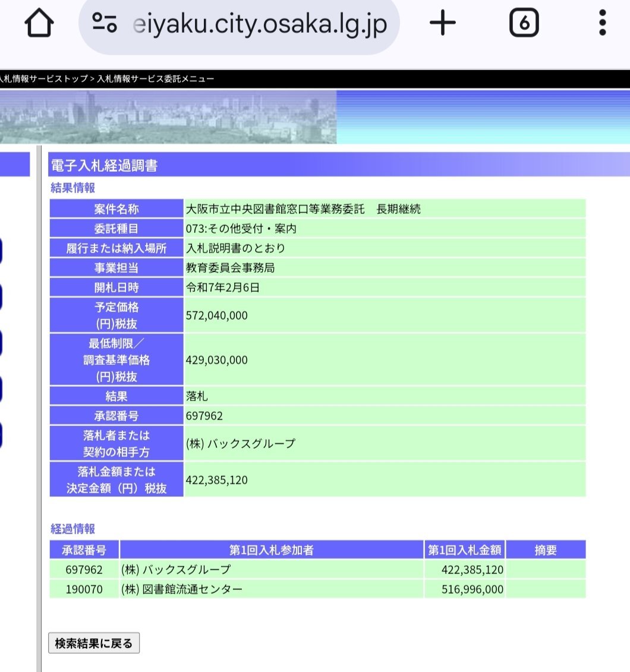Open the tab switcher showing 6 tabs
The height and width of the screenshot is (672, 630).
click(524, 23)
